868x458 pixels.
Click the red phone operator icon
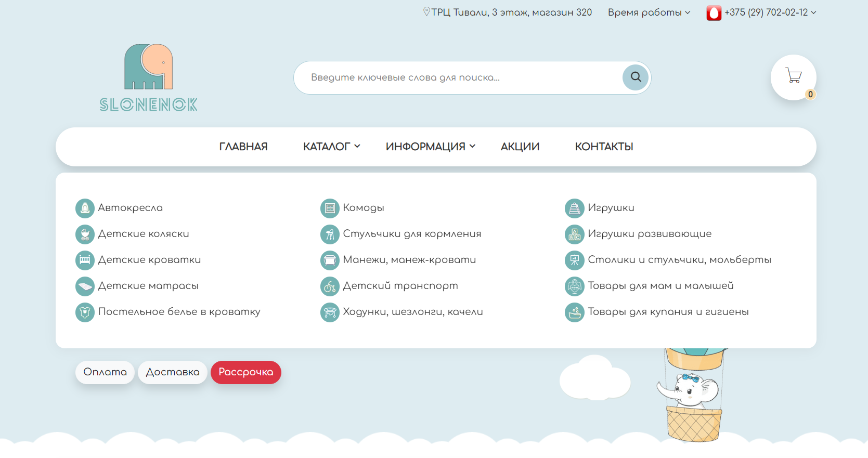pyautogui.click(x=714, y=12)
